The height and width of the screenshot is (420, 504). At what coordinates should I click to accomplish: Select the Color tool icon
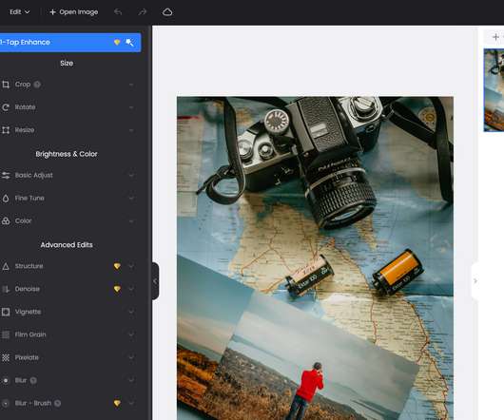pos(6,220)
